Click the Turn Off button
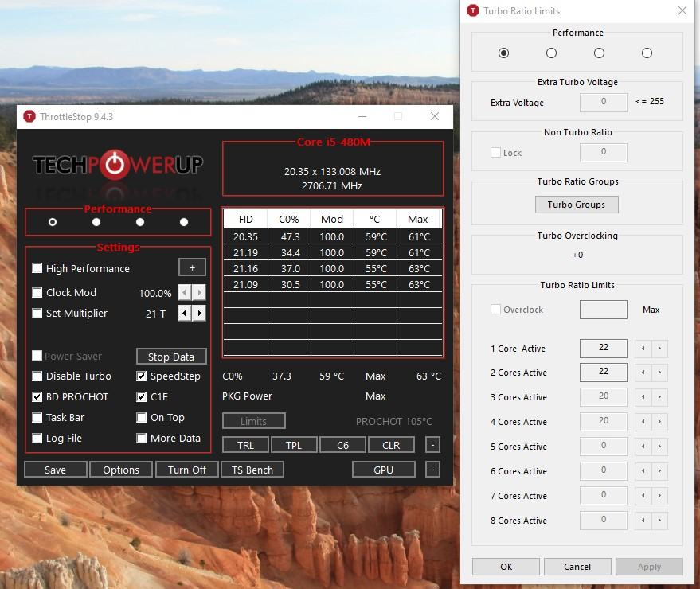Image resolution: width=700 pixels, height=589 pixels. pos(187,470)
